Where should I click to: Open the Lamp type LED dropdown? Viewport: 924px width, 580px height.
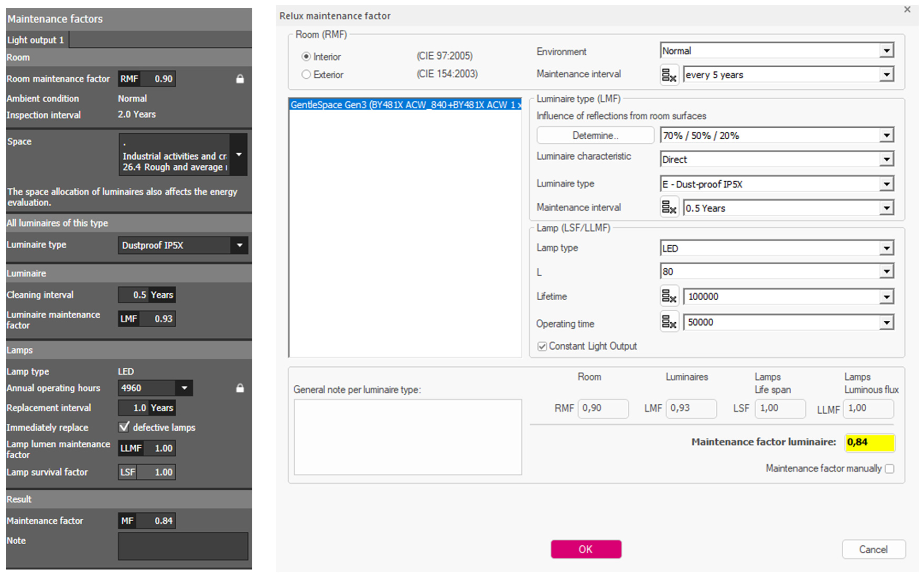(887, 248)
